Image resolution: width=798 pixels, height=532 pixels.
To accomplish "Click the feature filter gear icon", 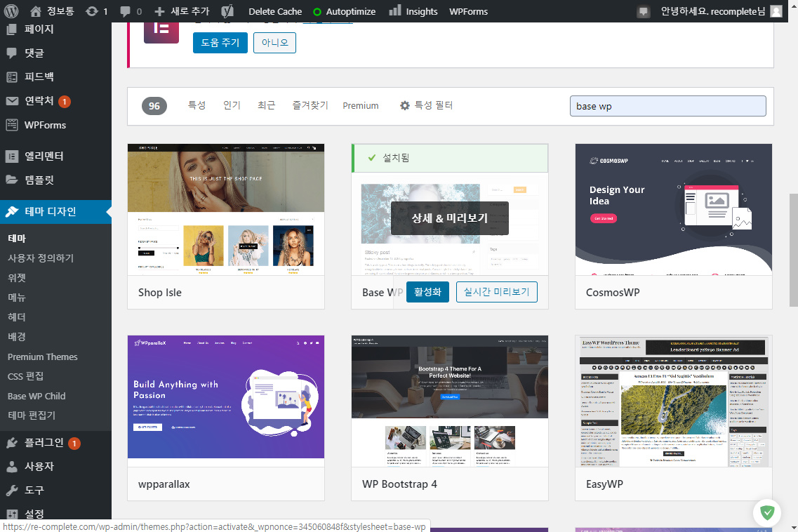I will (404, 105).
